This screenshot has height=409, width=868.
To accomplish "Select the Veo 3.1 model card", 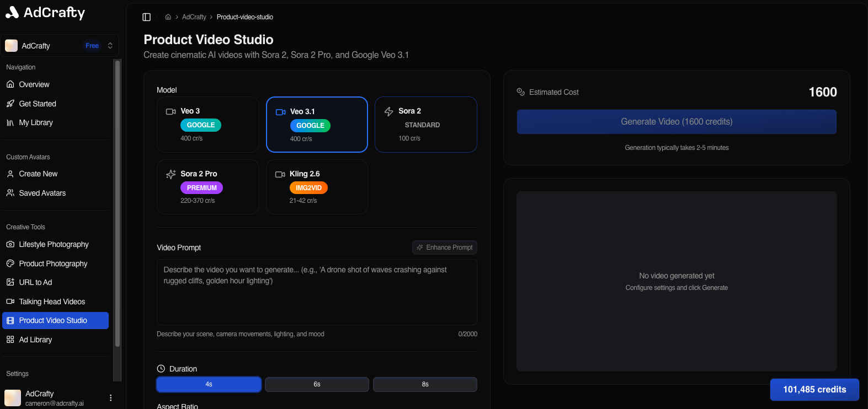I will (x=317, y=125).
